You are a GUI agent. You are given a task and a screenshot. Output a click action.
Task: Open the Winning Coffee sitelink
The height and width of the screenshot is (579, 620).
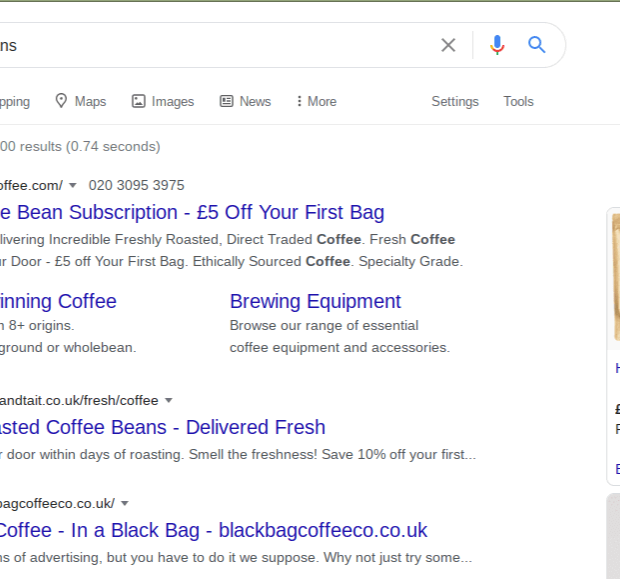[x=58, y=301]
